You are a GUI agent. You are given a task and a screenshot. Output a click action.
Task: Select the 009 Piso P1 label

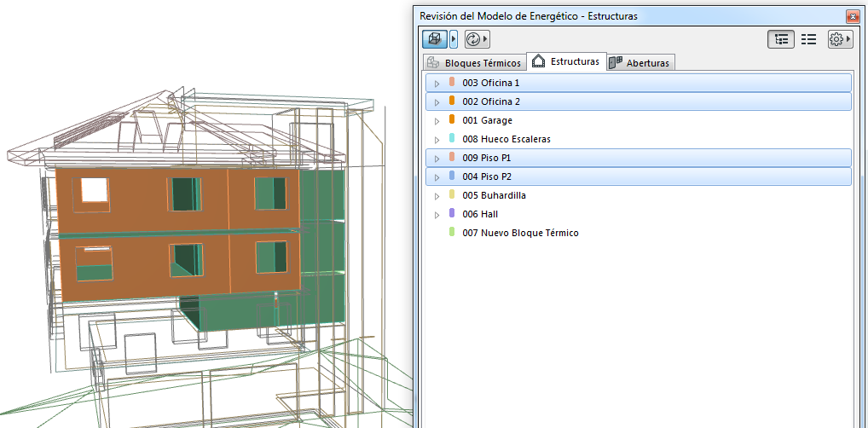tap(487, 158)
